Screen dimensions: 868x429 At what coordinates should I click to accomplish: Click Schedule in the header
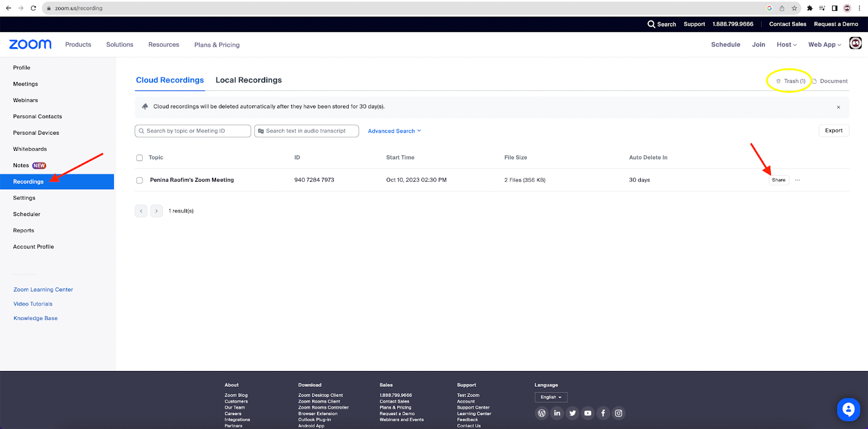pyautogui.click(x=725, y=44)
